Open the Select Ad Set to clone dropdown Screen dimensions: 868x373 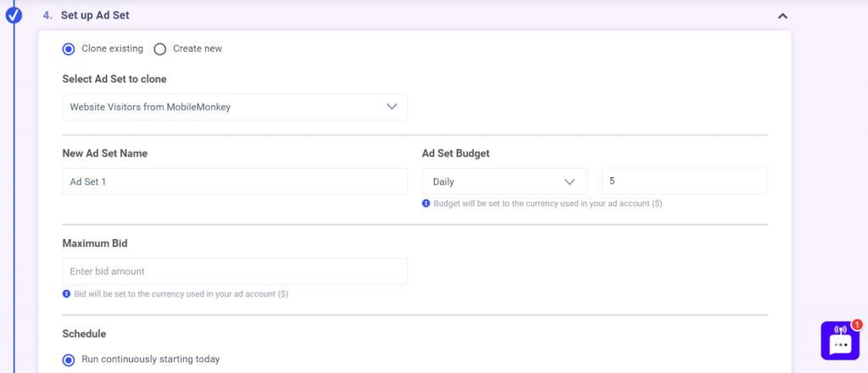pos(235,107)
